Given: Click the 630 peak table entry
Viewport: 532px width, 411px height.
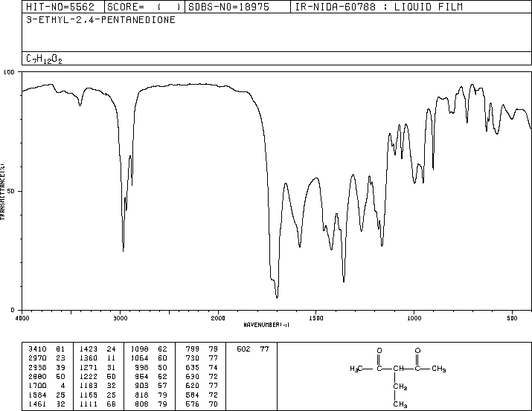Looking at the screenshot, I should [x=202, y=376].
